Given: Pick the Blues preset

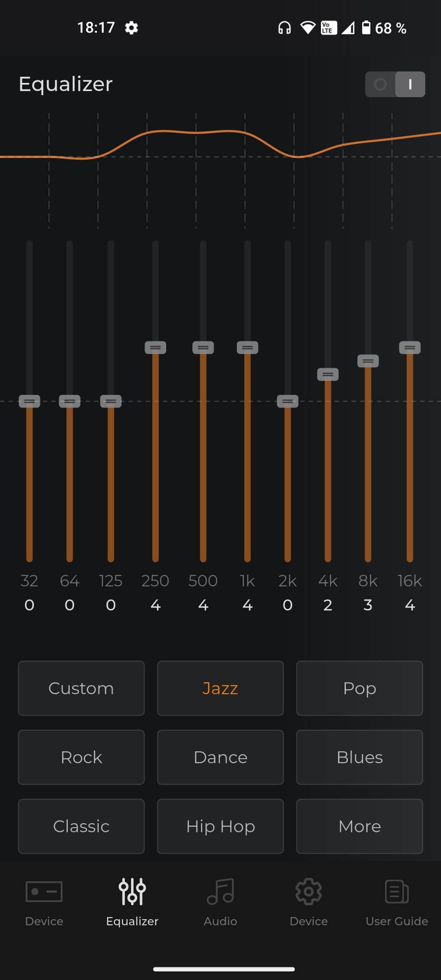Looking at the screenshot, I should [x=359, y=757].
